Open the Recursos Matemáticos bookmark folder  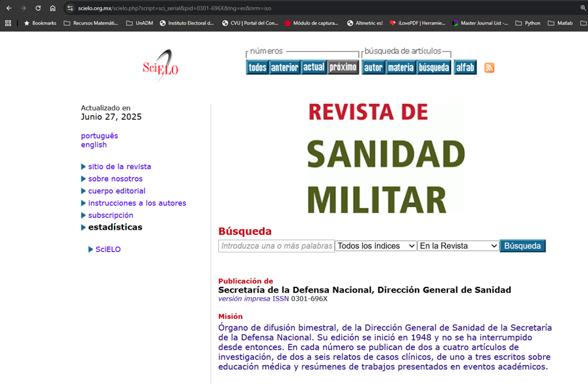[91, 23]
